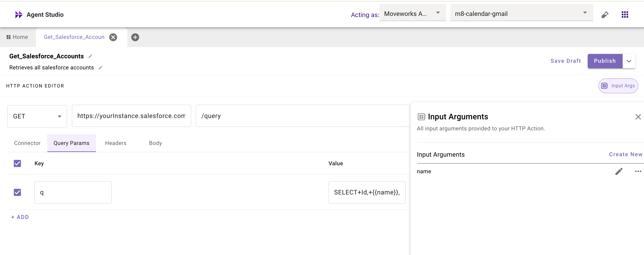Viewport: 644px width, 255px height.
Task: Click the base URL salesforce field
Action: tap(131, 116)
